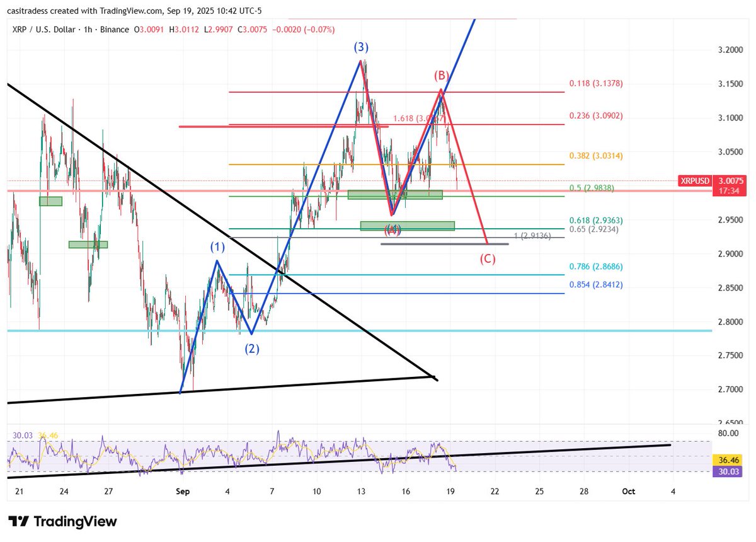The image size is (756, 542).
Task: Select the 0.618 (2.9363) Fibonacci level label
Action: coord(595,220)
